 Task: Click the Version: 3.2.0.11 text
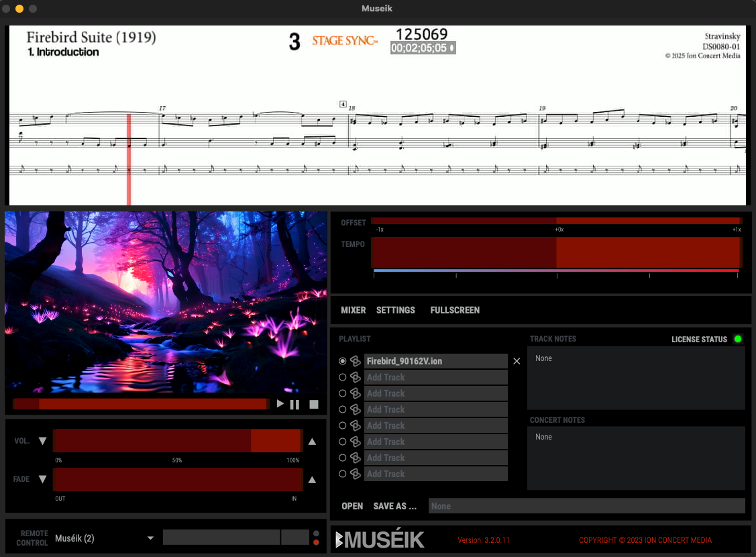pyautogui.click(x=484, y=540)
